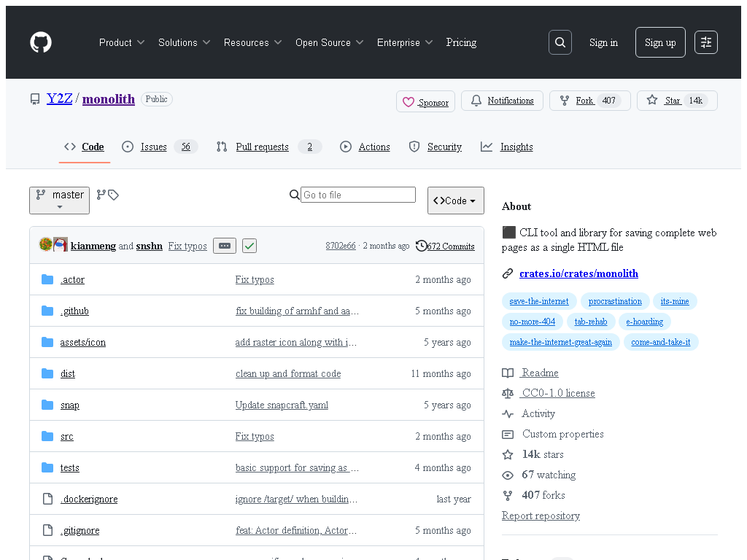The height and width of the screenshot is (560, 747).
Task: Expand the Open Source menu
Action: tap(329, 42)
